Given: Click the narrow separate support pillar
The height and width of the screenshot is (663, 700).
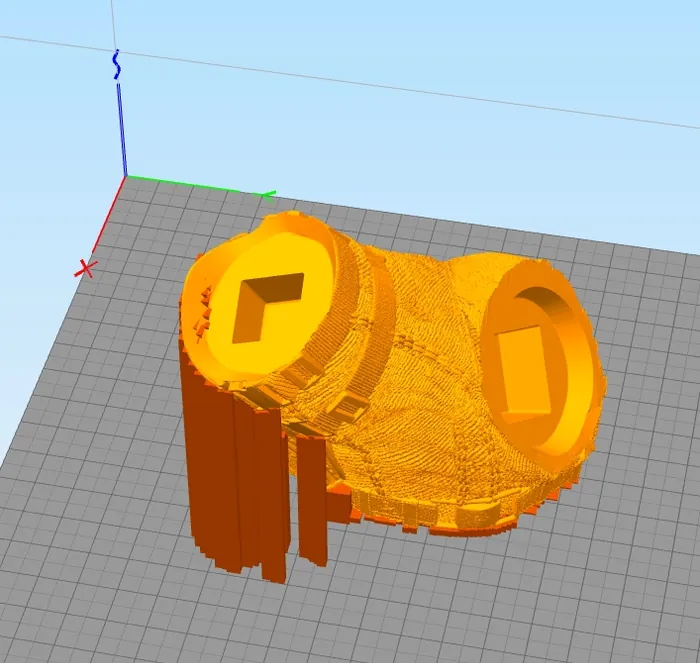Looking at the screenshot, I should [312, 500].
